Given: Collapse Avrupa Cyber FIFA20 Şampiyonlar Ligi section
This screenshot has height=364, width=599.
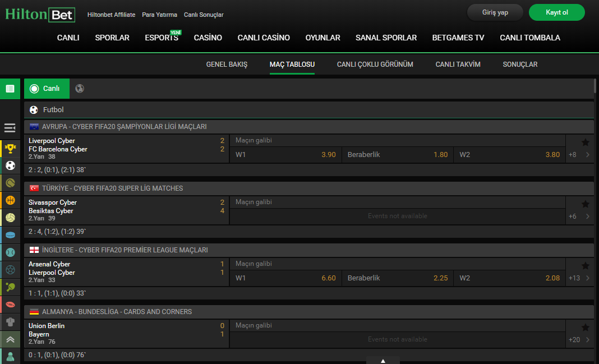Looking at the screenshot, I should point(308,126).
